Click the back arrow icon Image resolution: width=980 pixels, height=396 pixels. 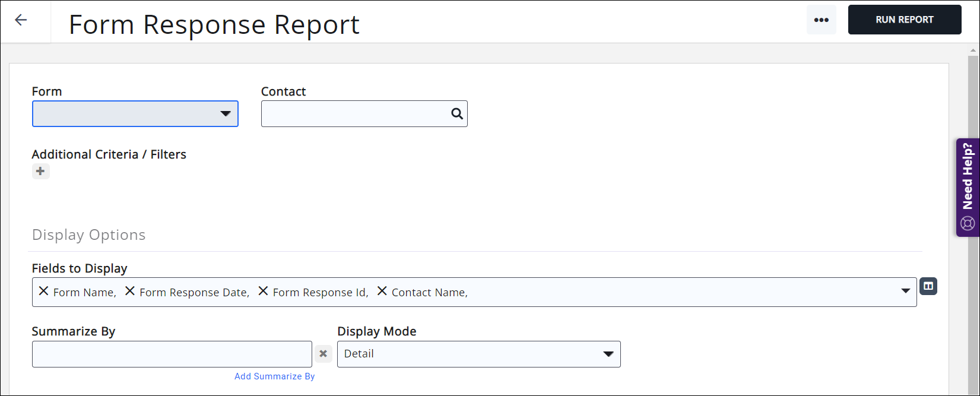tap(21, 20)
